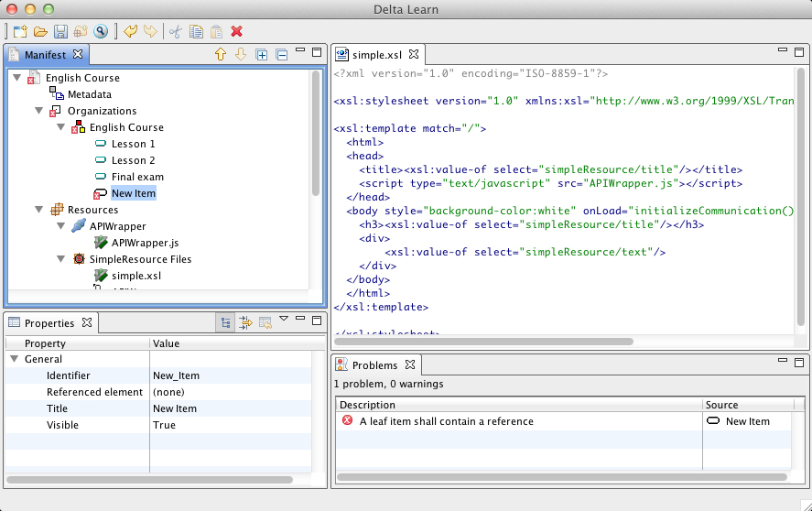Screen dimensions: 812x511
Task: Select APIWrapper.js file
Action: [145, 243]
